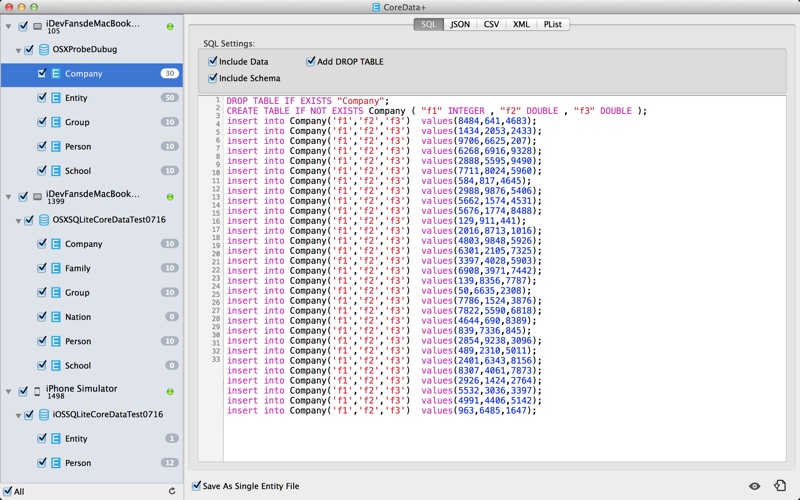Select the Family entity row

91,268
